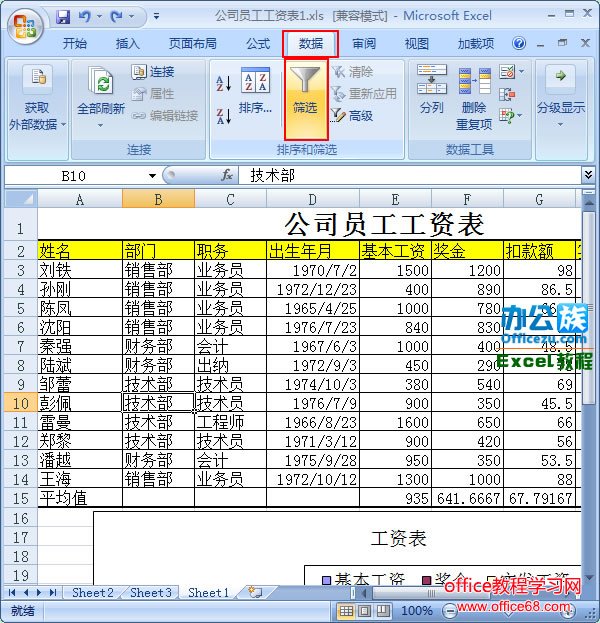This screenshot has width=600, height=623.
Task: Switch to 页面布局 tab
Action: (193, 44)
